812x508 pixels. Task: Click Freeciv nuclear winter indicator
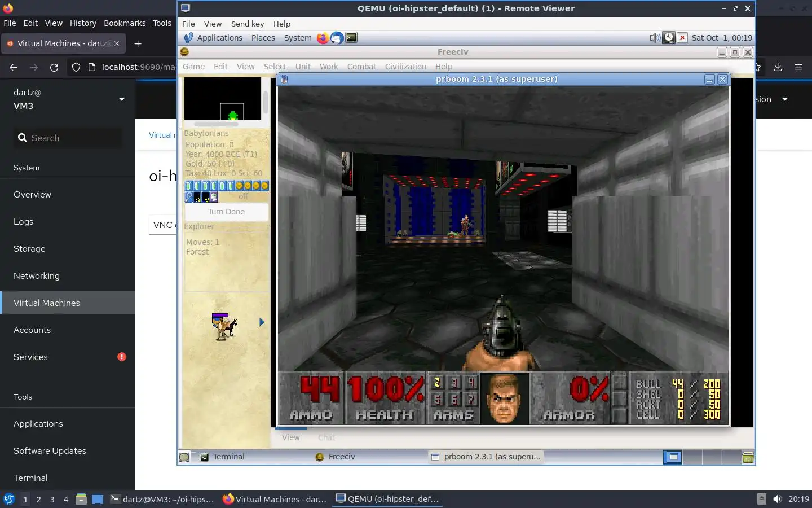click(206, 197)
